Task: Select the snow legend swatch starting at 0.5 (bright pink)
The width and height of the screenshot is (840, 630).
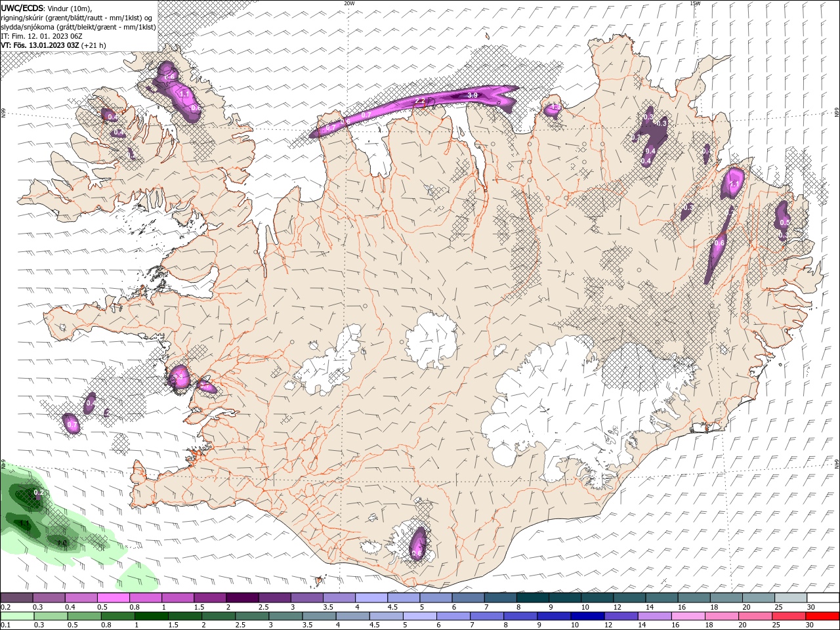Action: click(113, 598)
